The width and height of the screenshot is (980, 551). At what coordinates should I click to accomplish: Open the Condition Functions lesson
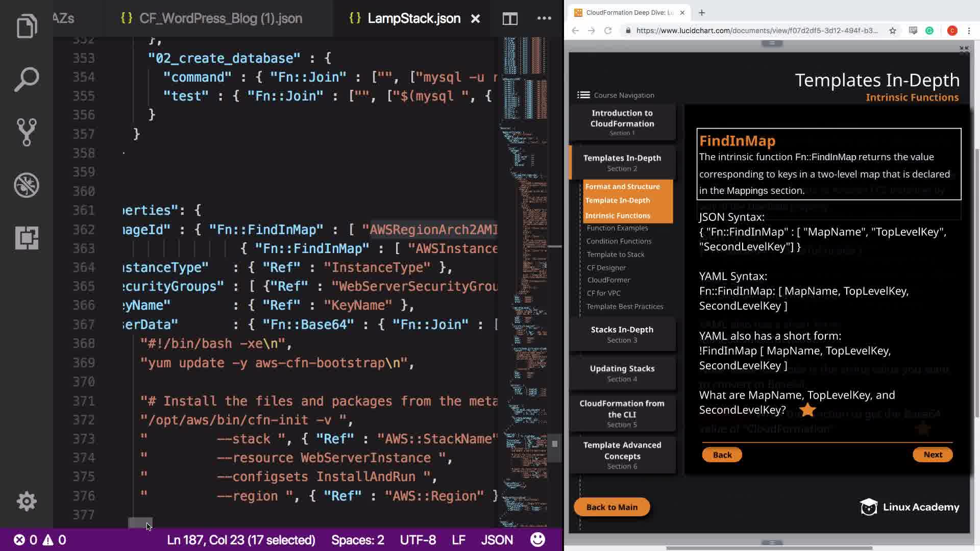pyautogui.click(x=619, y=241)
